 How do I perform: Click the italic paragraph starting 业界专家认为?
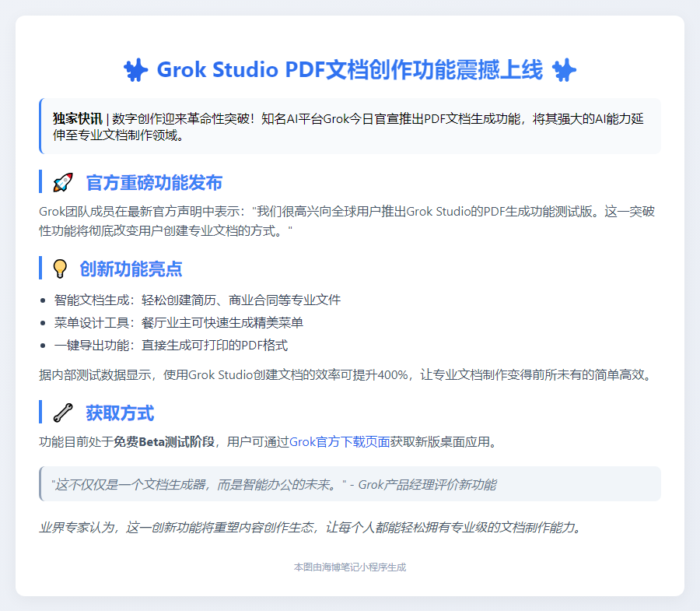tap(312, 528)
